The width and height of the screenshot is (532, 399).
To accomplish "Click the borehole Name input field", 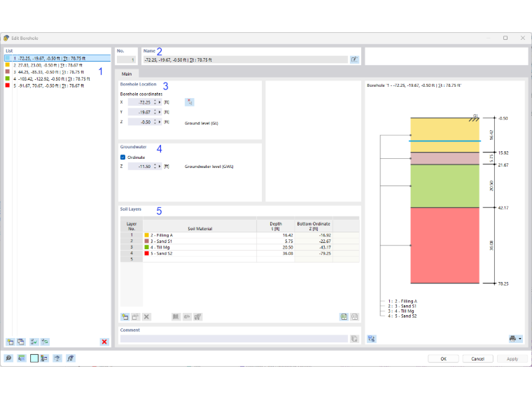I will tap(246, 59).
